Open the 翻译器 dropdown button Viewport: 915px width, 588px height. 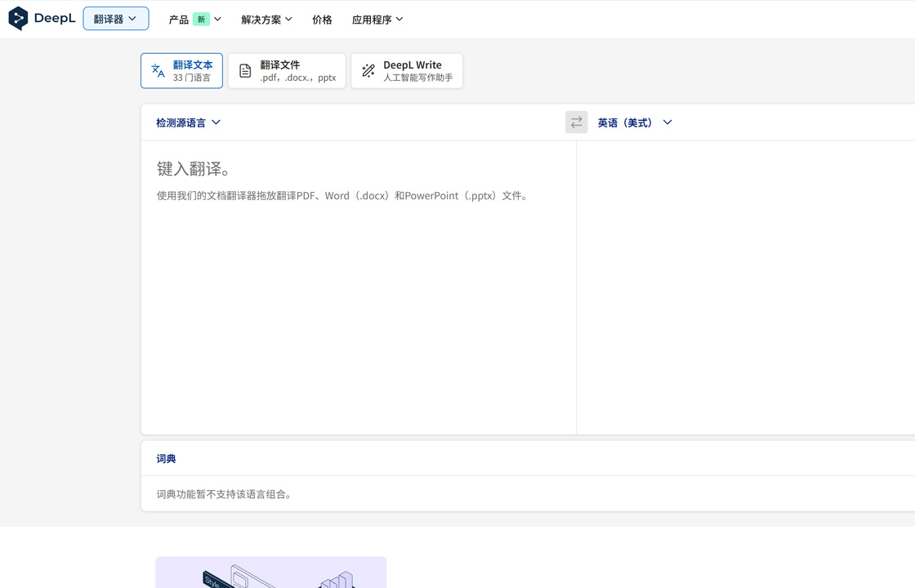(x=115, y=19)
